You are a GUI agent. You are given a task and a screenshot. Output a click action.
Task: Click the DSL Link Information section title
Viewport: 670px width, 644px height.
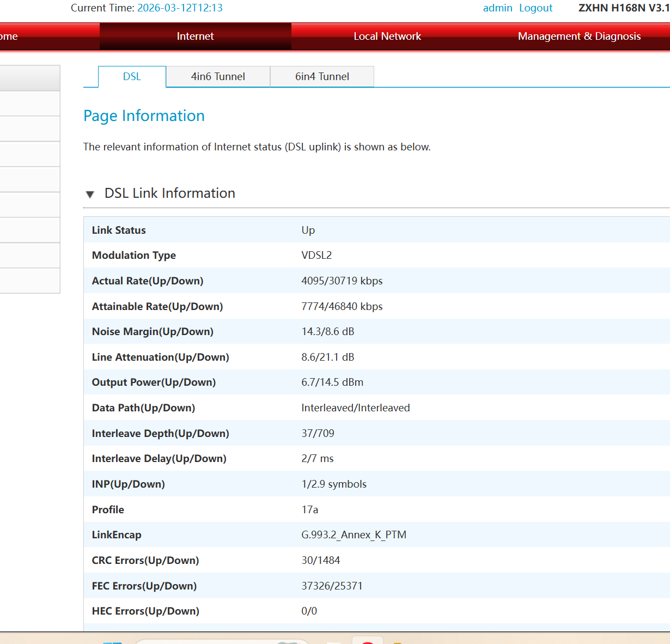pos(170,193)
